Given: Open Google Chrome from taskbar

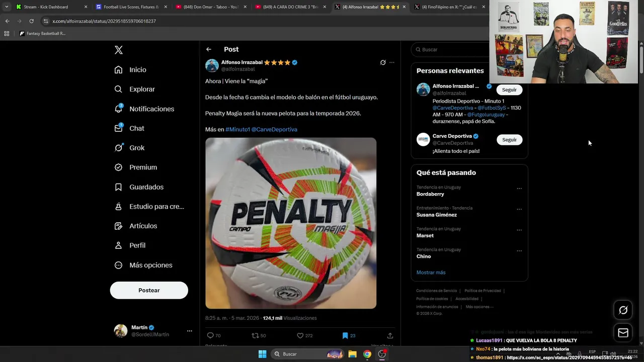Looking at the screenshot, I should pos(367,354).
